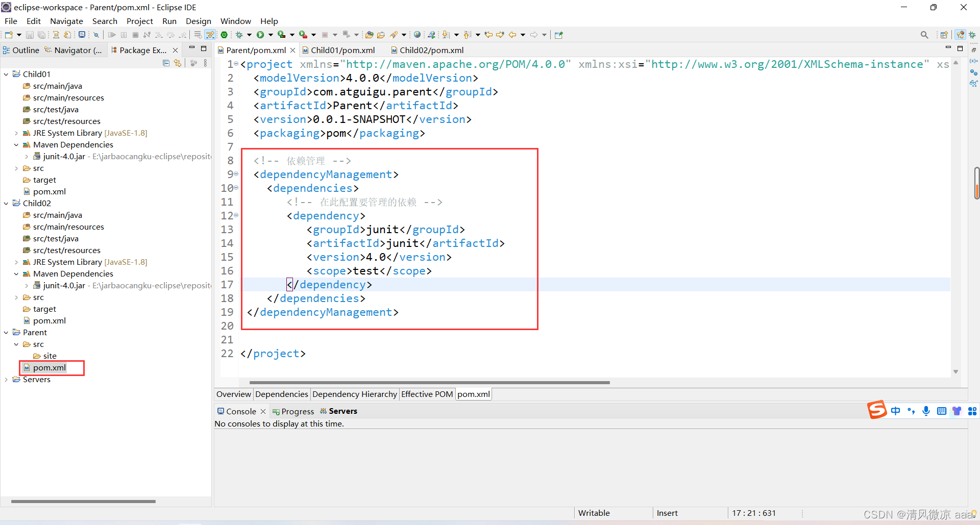Click Collapse All in Package Explorer
This screenshot has width=980, height=525.
click(166, 63)
